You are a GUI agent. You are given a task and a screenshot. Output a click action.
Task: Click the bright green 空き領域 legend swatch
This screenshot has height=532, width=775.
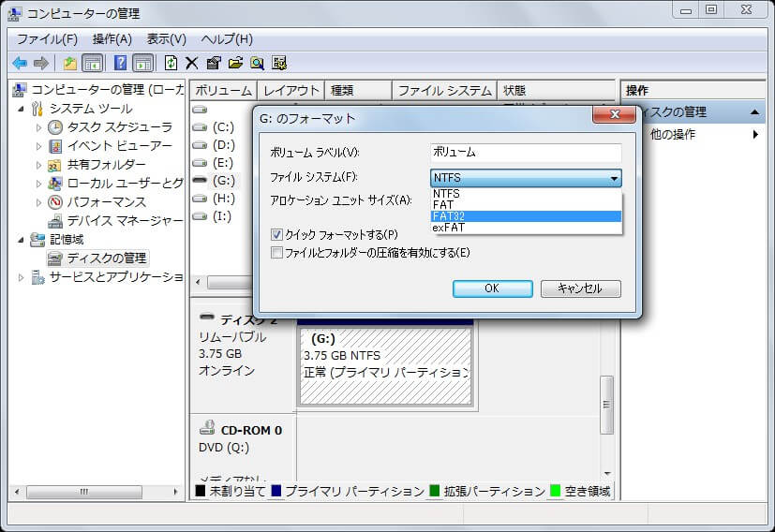556,491
